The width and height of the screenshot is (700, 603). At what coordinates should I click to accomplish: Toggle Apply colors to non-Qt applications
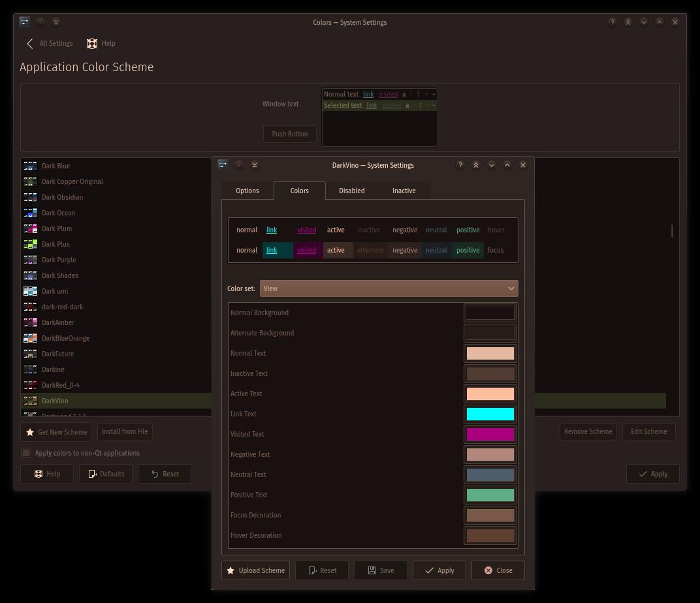click(x=26, y=453)
